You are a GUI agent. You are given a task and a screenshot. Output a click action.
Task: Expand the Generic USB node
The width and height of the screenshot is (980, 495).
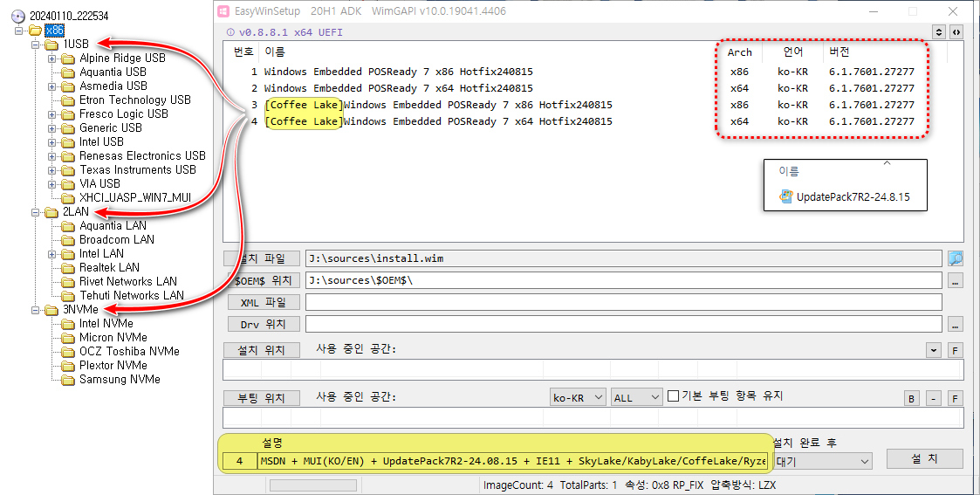tap(51, 128)
